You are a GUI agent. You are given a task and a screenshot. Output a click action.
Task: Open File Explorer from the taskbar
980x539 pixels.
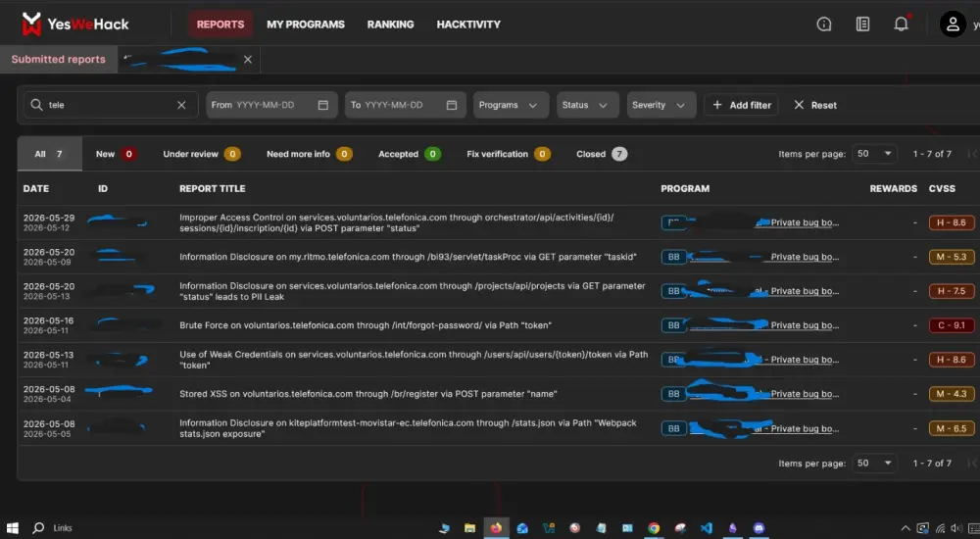(469, 528)
